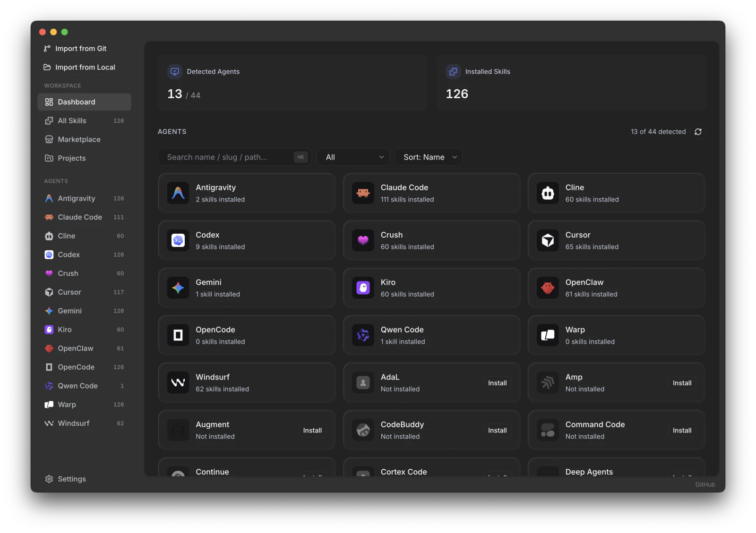Select Kiro in sidebar agents list
The image size is (756, 533).
tap(84, 330)
